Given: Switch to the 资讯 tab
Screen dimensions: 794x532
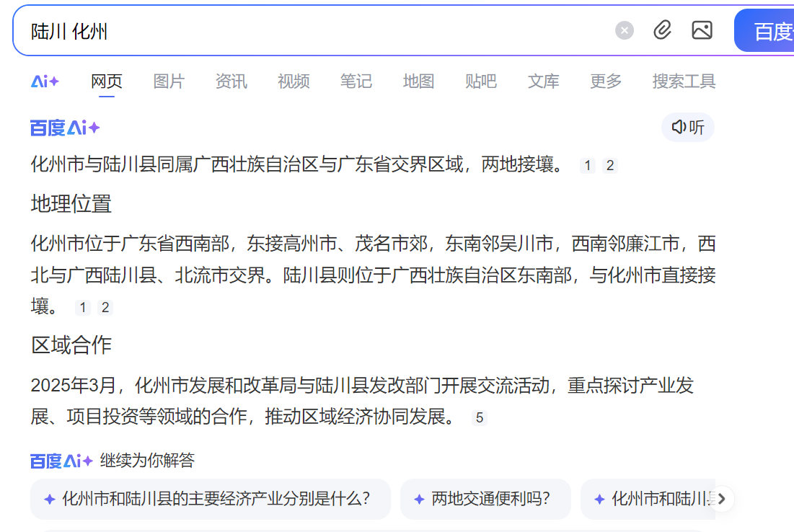Looking at the screenshot, I should tap(231, 81).
